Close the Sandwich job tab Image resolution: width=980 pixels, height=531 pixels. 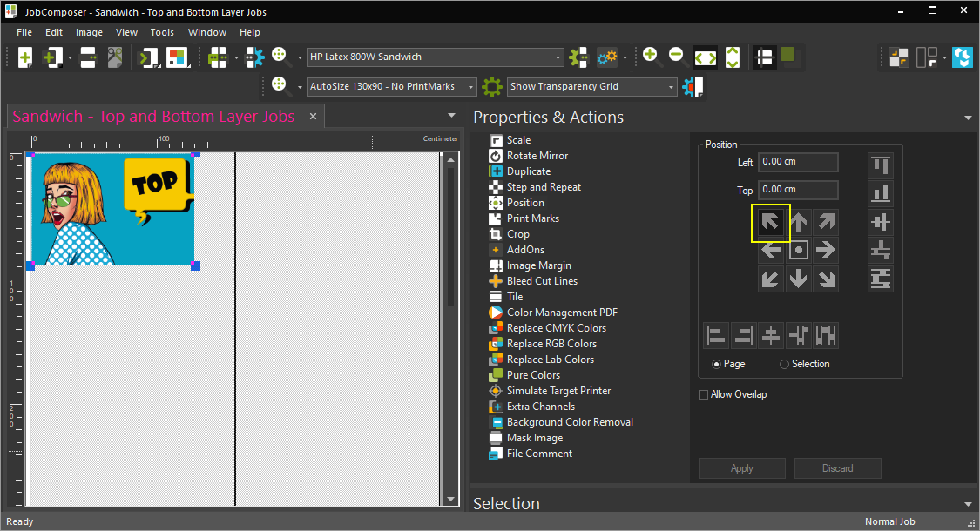pos(313,116)
